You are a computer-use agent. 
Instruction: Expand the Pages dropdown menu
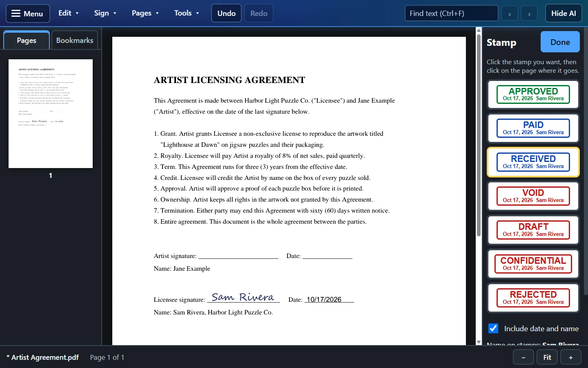point(145,13)
